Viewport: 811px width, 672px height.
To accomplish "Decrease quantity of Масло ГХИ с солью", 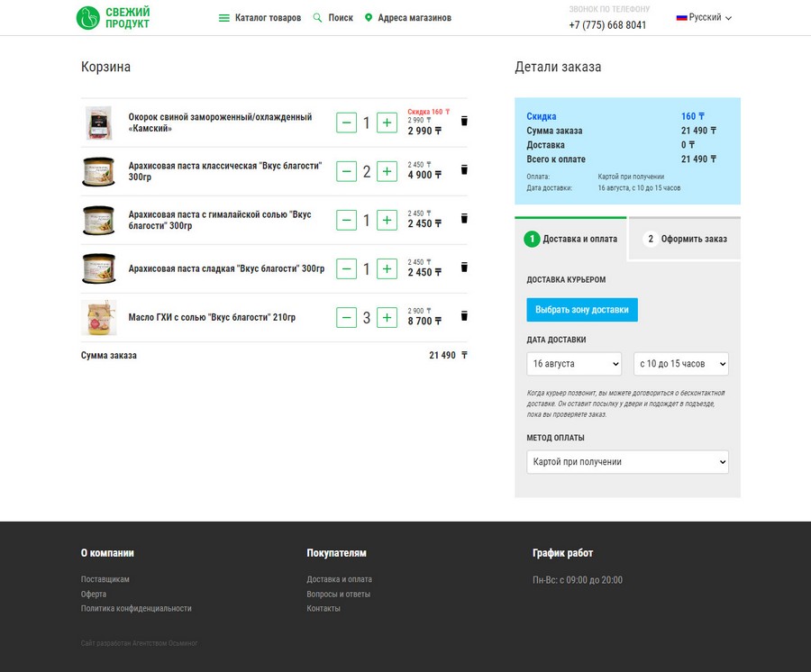I will [347, 317].
